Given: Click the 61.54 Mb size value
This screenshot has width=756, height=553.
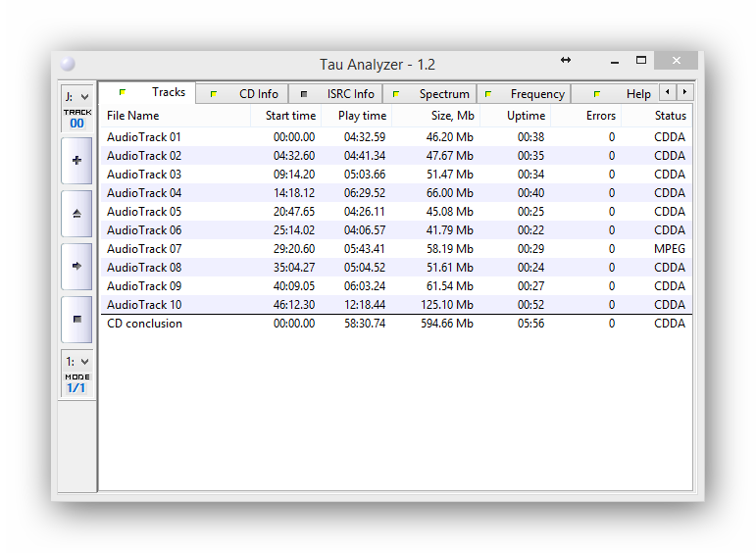Looking at the screenshot, I should point(449,286).
